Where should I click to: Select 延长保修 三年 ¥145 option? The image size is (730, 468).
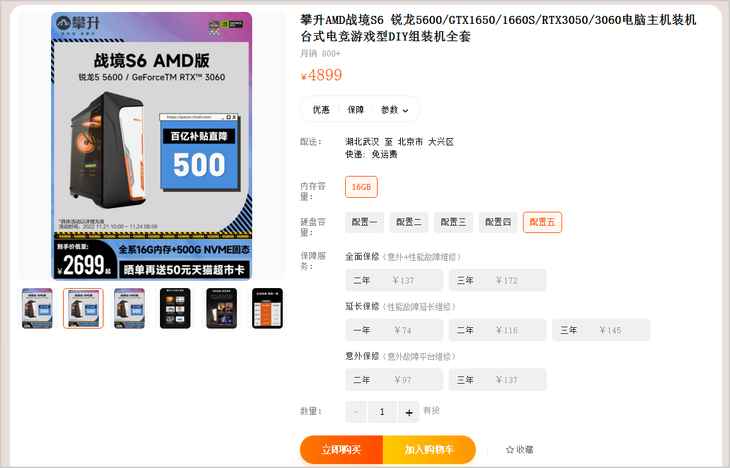point(601,330)
